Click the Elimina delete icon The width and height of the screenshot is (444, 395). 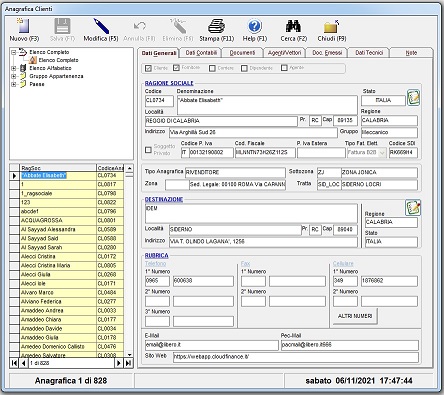point(178,26)
